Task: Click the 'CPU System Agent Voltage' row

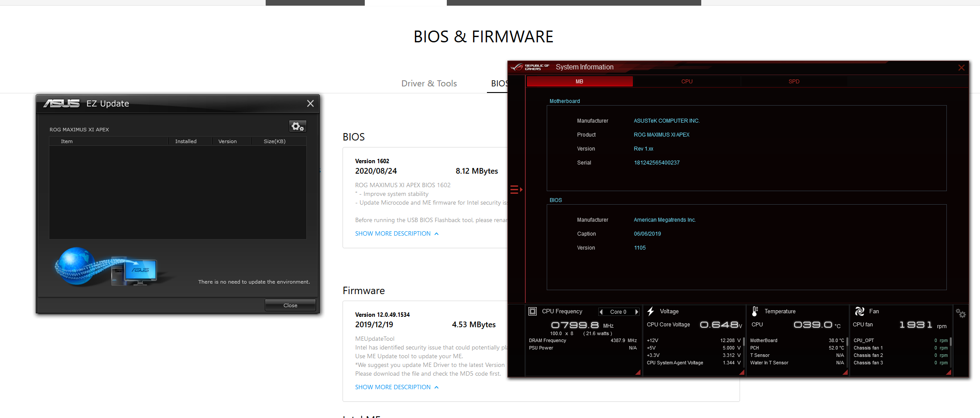Action: click(694, 363)
